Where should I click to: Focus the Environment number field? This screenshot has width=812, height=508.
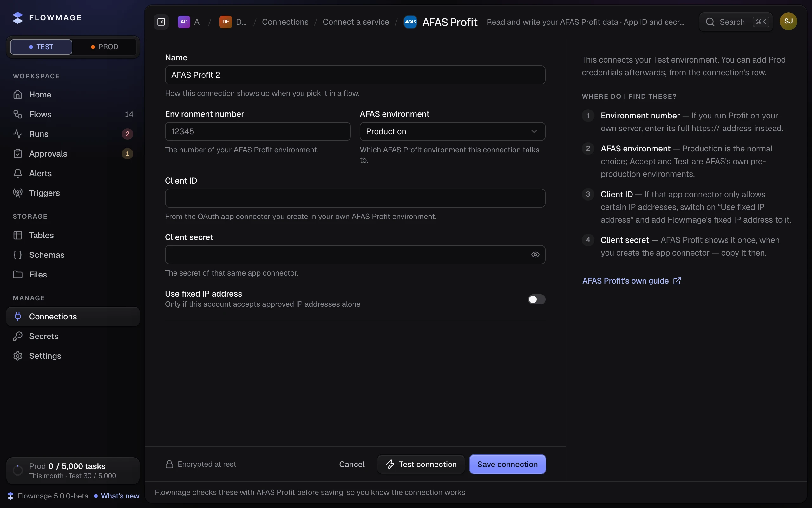click(258, 131)
